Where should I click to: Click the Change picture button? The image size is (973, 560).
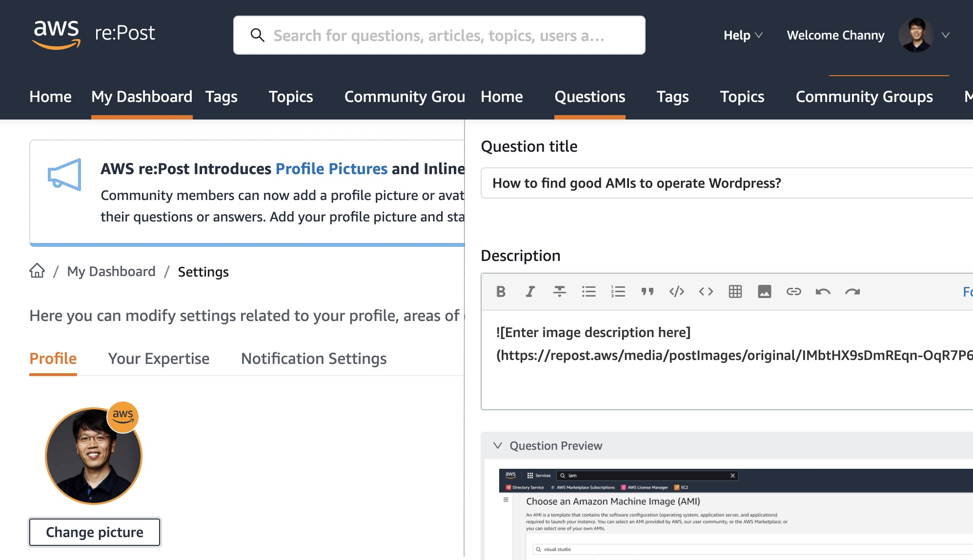94,531
